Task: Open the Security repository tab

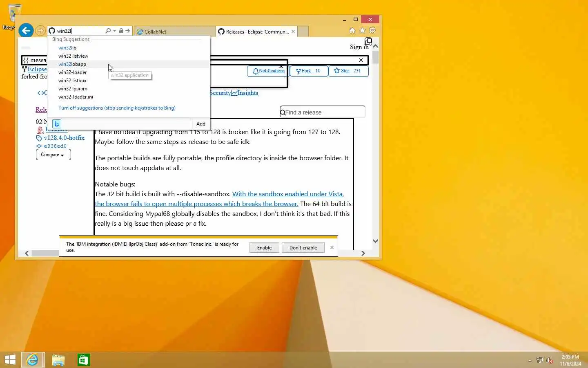Action: click(220, 93)
